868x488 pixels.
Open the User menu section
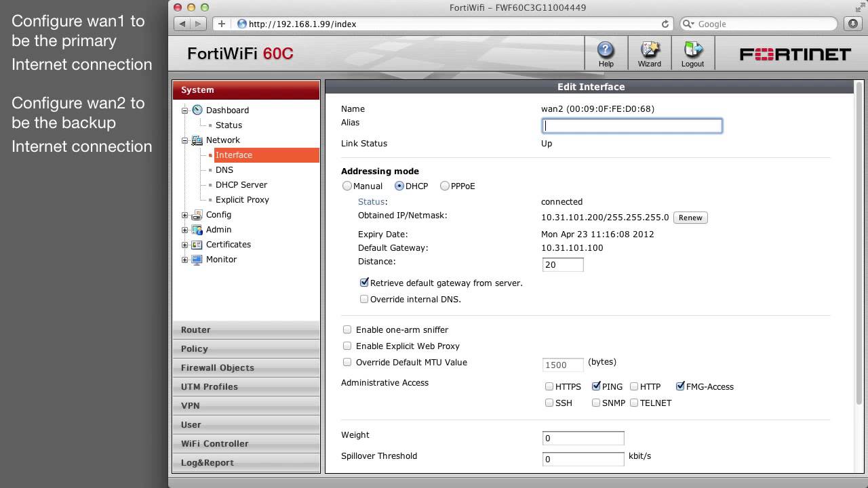pyautogui.click(x=246, y=424)
